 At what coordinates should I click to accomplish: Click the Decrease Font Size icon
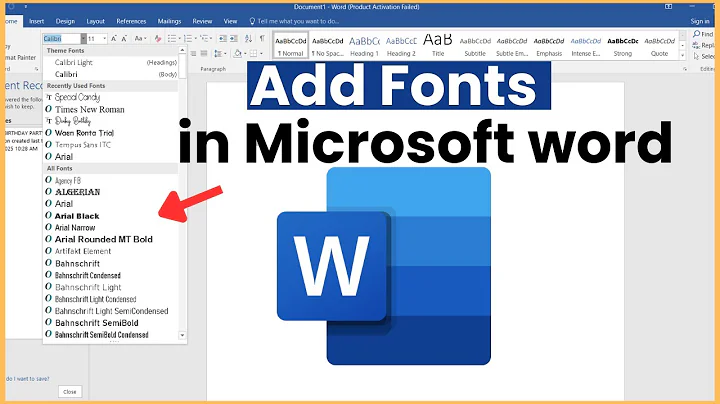click(124, 39)
